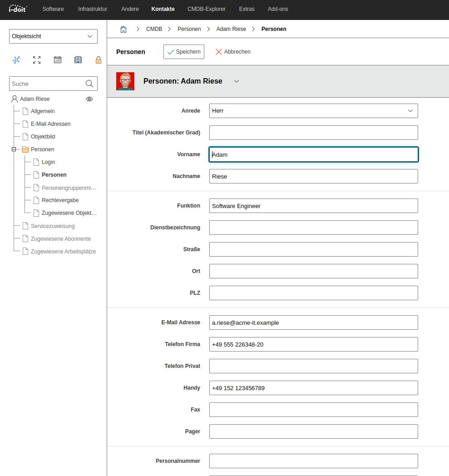Click the i-doit logo
The image size is (449, 476).
pyautogui.click(x=18, y=9)
